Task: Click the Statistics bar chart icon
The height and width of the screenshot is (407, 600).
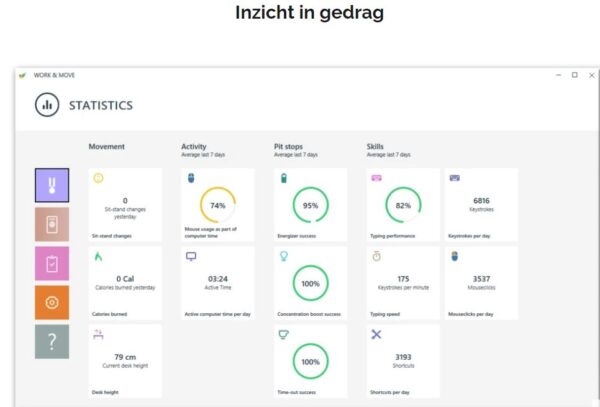Action: pos(47,105)
